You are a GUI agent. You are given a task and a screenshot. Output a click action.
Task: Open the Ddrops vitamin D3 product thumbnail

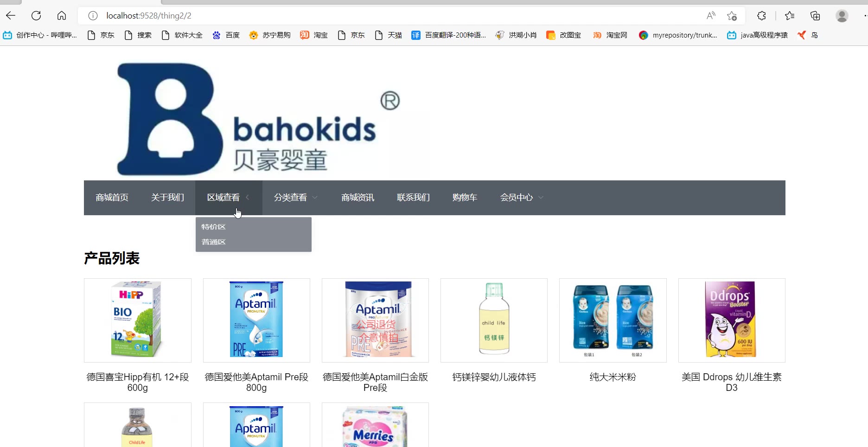(x=732, y=320)
